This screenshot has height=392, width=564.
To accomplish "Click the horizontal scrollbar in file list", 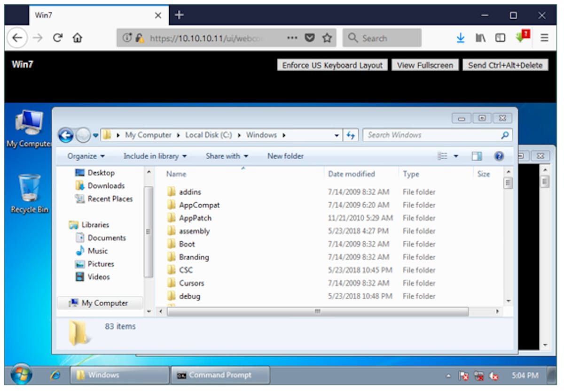I will 317,312.
